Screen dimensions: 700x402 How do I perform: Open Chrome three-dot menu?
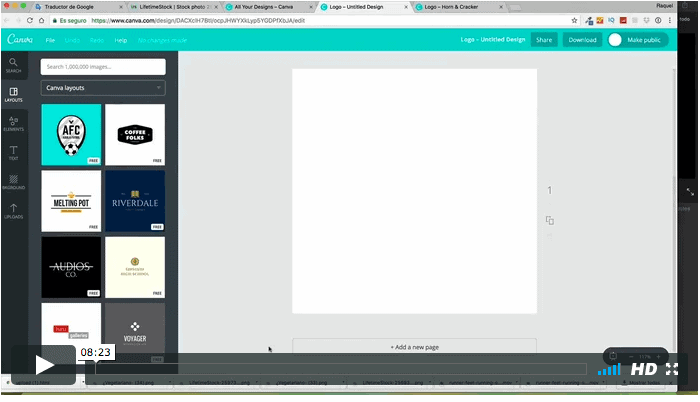coord(670,21)
